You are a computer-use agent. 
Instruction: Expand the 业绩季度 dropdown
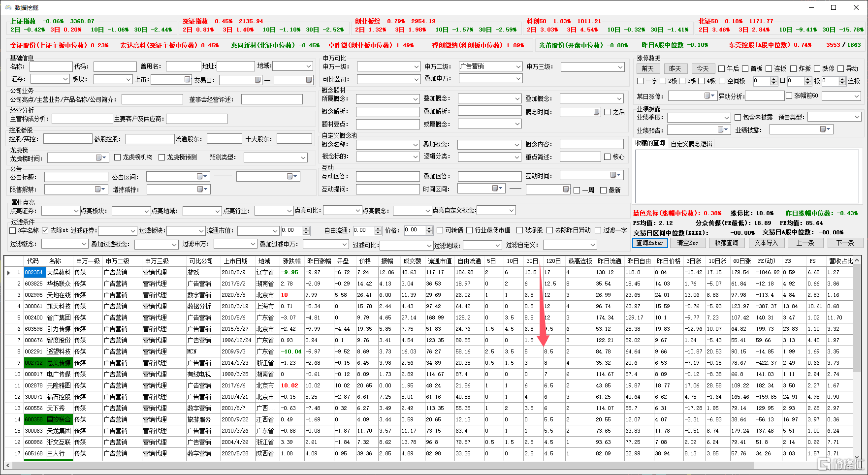click(x=727, y=118)
